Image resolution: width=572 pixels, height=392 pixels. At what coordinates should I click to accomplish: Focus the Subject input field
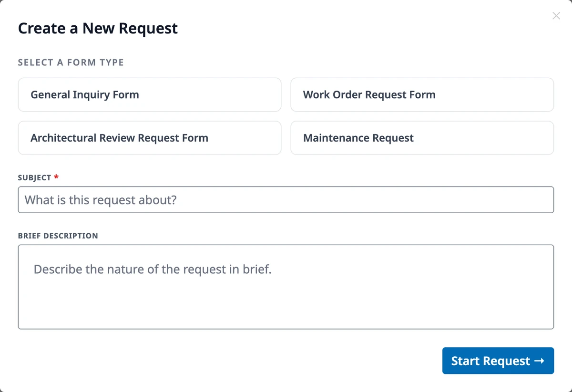[x=286, y=200]
